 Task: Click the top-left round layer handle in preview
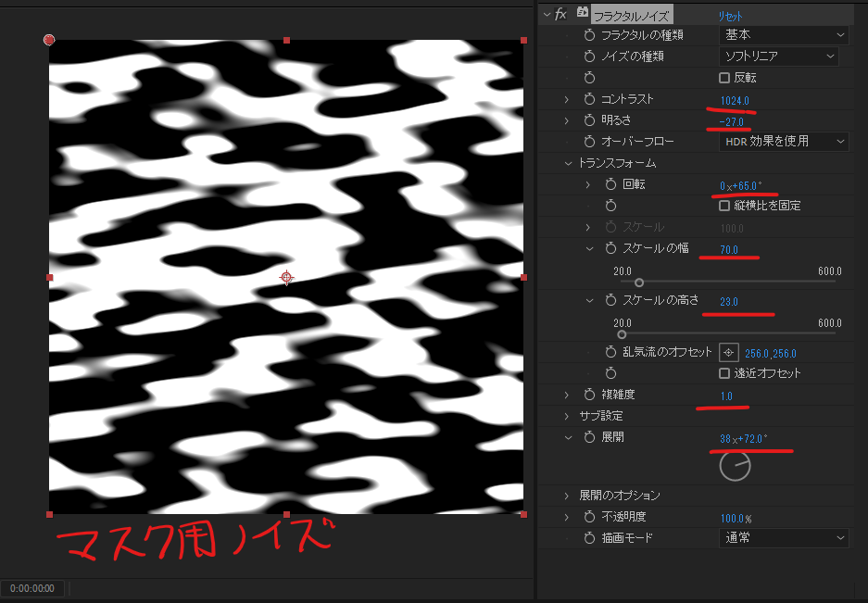pyautogui.click(x=49, y=40)
